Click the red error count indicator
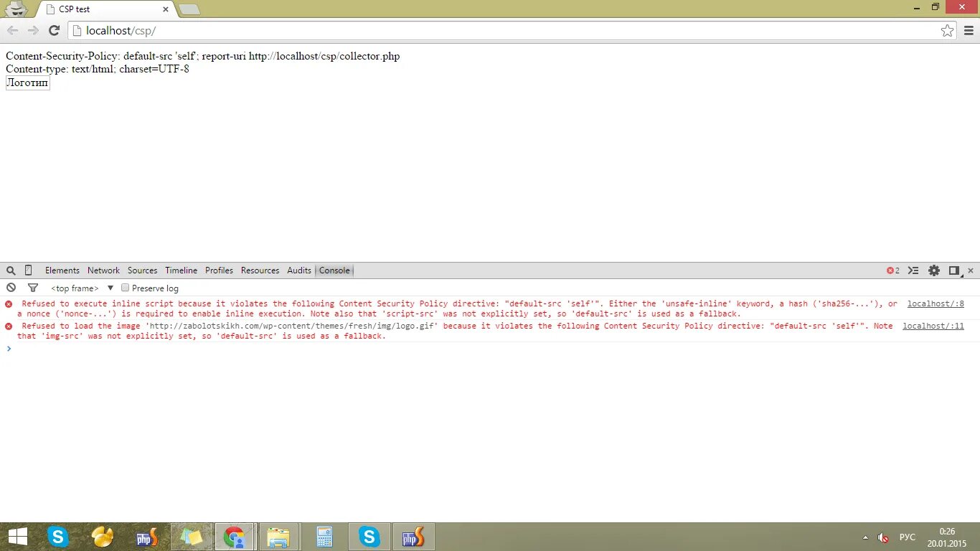Viewport: 980px width, 551px height. (893, 270)
